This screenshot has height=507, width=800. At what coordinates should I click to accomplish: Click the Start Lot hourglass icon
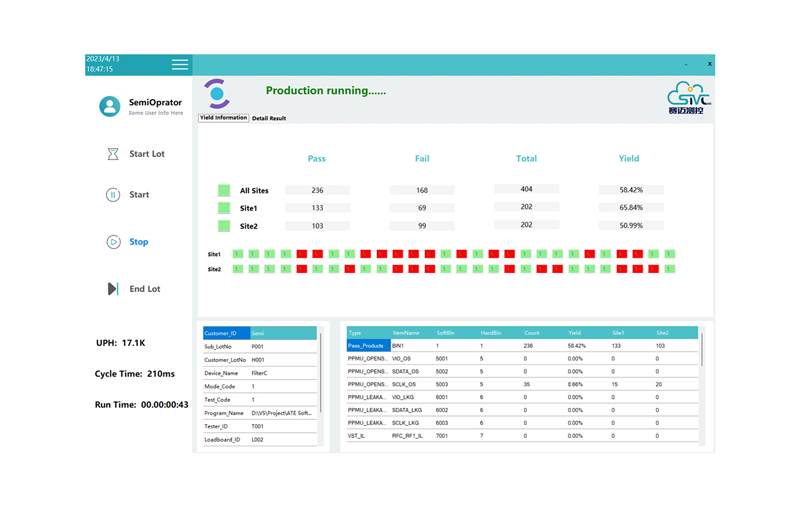pyautogui.click(x=113, y=154)
